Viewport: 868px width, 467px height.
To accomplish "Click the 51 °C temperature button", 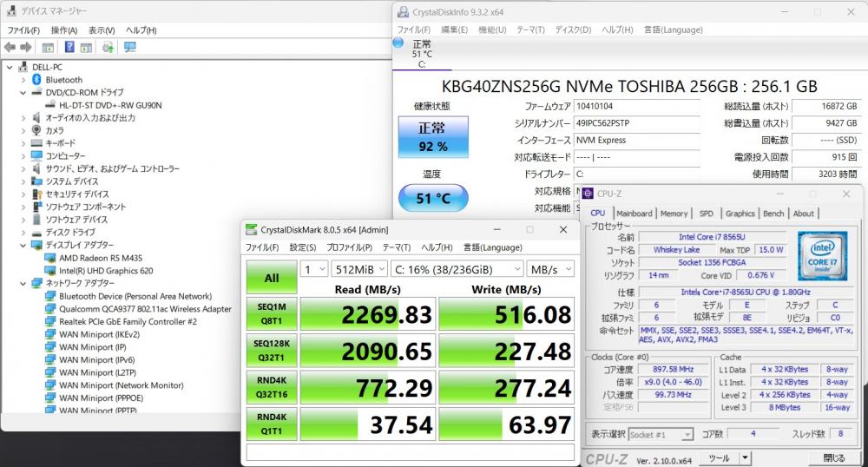I will [x=433, y=198].
